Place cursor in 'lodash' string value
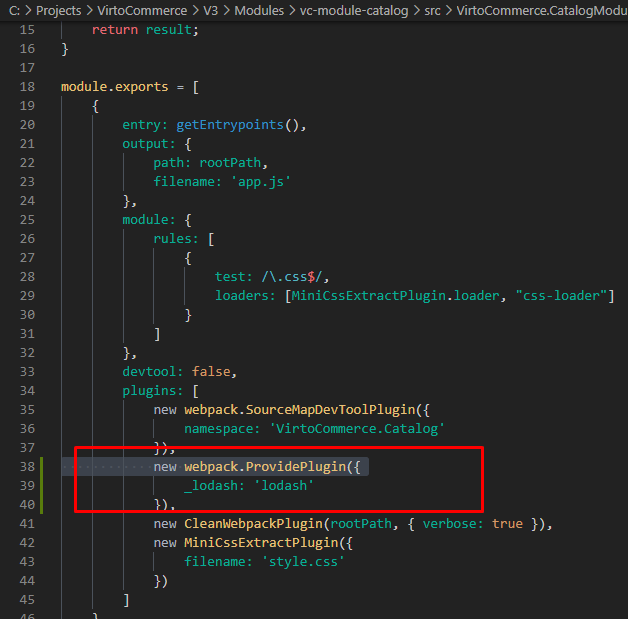 click(284, 486)
